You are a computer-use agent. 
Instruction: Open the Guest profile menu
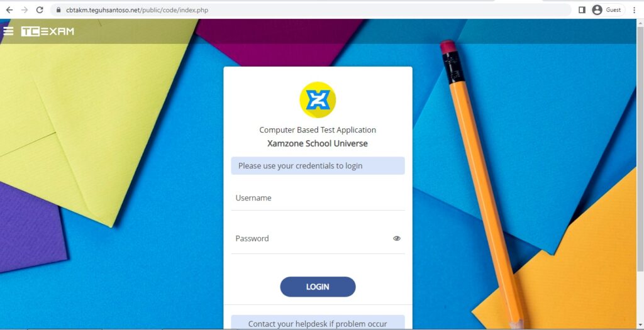click(x=608, y=10)
